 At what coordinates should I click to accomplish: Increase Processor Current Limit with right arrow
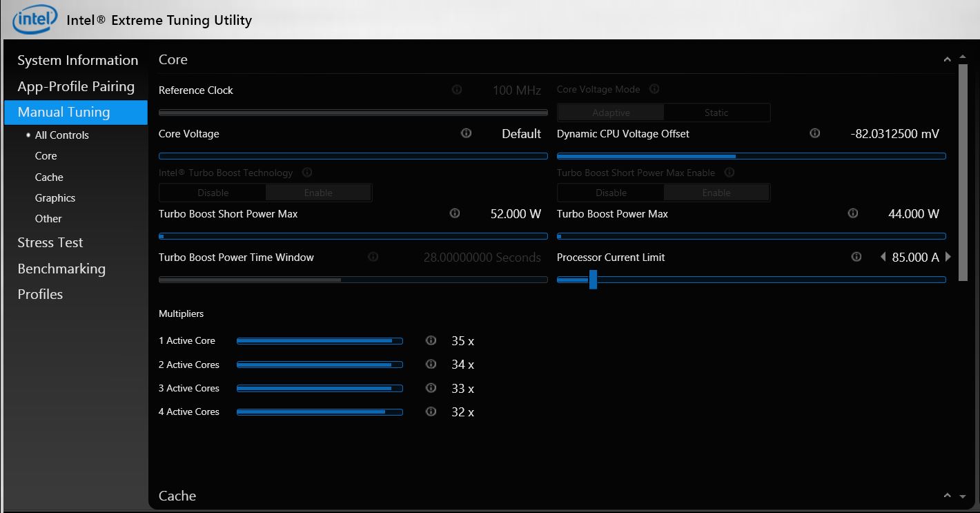point(948,257)
